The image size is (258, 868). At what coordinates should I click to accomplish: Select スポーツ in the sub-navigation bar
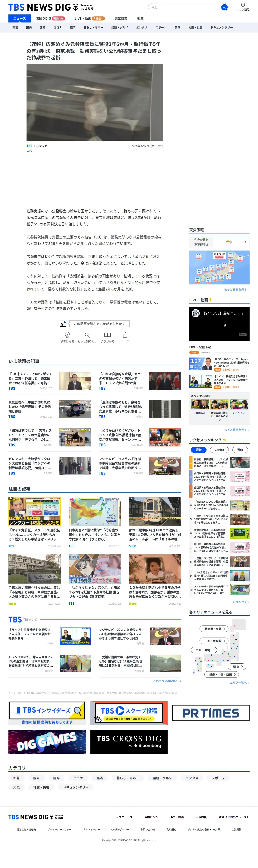(x=161, y=28)
